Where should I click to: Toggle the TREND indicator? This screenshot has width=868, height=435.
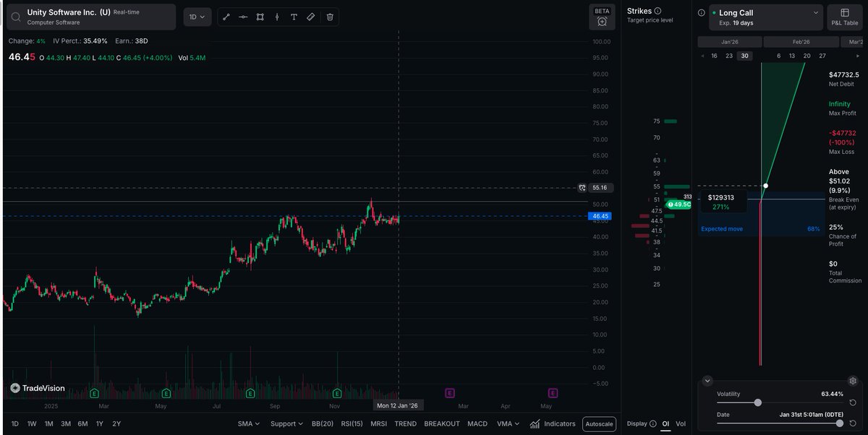pyautogui.click(x=406, y=424)
